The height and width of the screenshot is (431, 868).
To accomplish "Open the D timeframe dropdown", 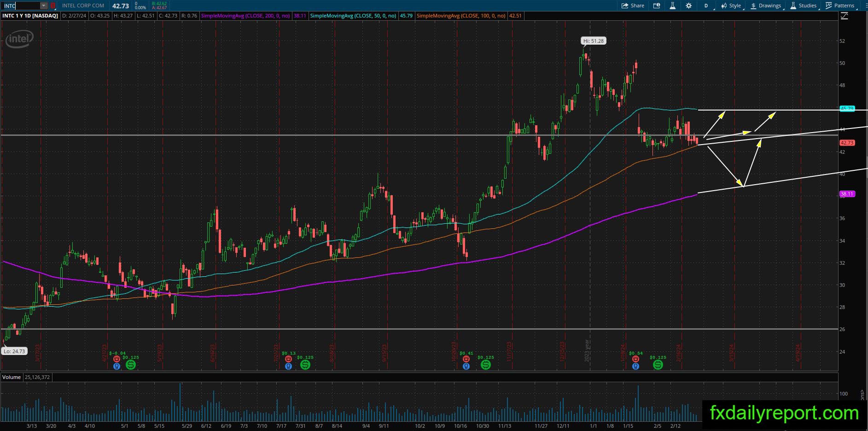I will [x=707, y=6].
